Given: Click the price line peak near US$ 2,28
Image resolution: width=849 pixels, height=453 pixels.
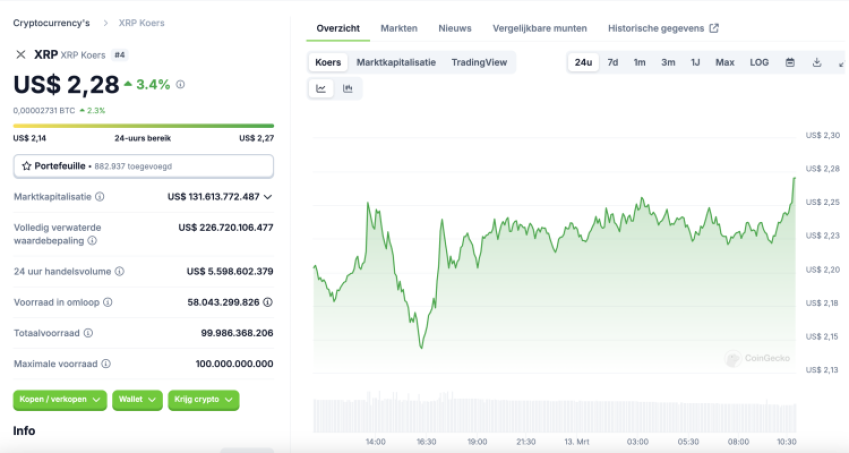Looking at the screenshot, I should (794, 178).
